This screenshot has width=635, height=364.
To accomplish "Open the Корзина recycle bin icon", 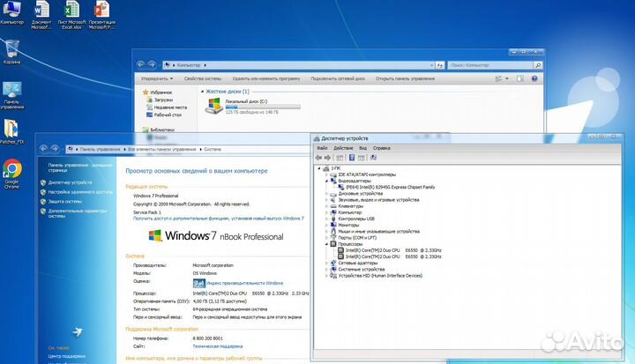I will tap(11, 52).
